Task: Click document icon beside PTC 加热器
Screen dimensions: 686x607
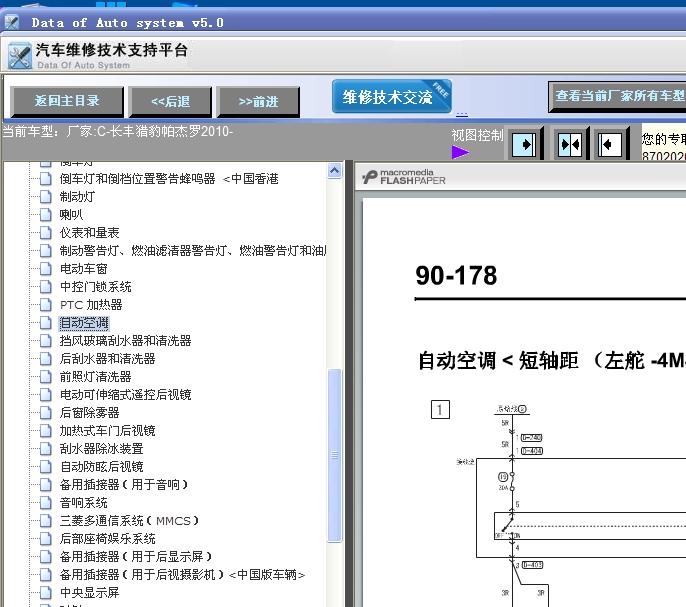Action: pos(46,305)
